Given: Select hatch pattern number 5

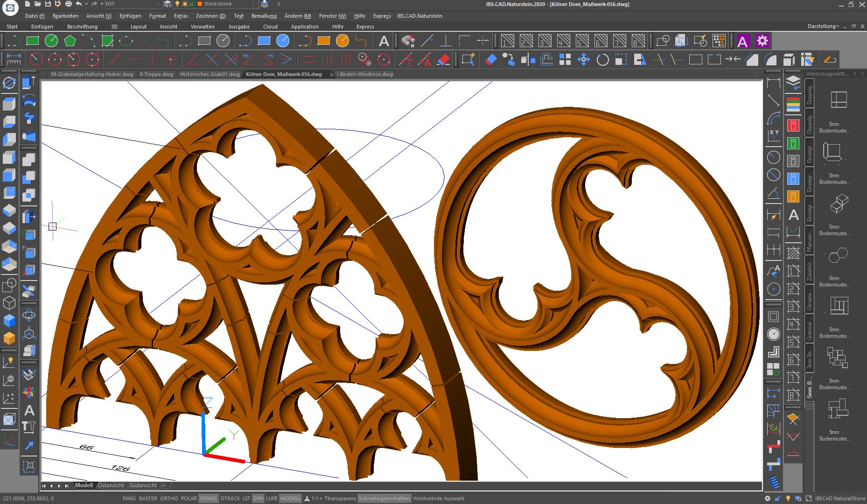Looking at the screenshot, I should pos(582,41).
